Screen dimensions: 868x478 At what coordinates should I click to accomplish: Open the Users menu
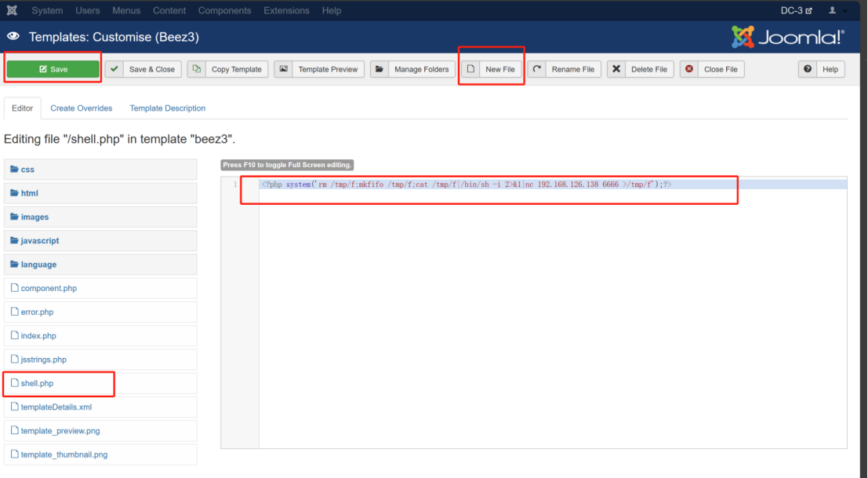[88, 10]
